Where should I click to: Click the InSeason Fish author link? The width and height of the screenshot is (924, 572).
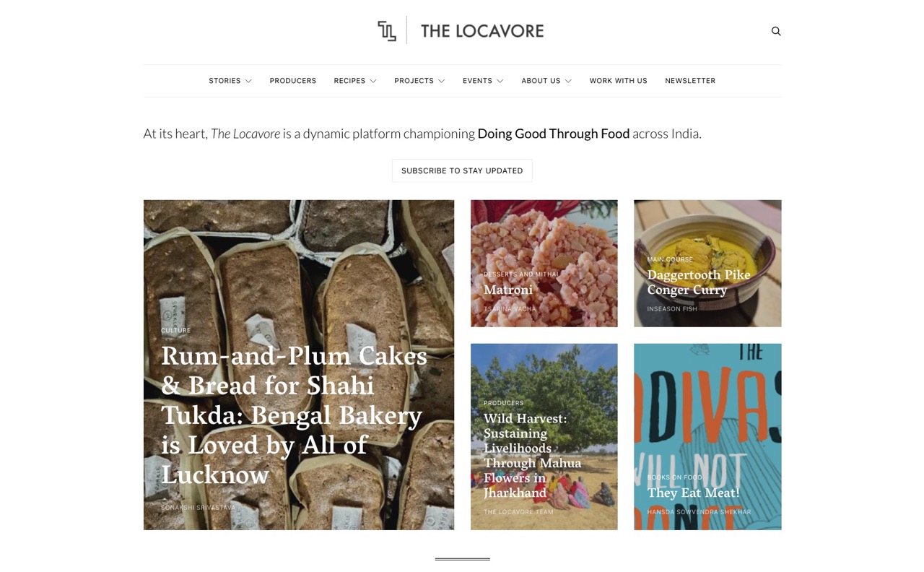pyautogui.click(x=672, y=309)
